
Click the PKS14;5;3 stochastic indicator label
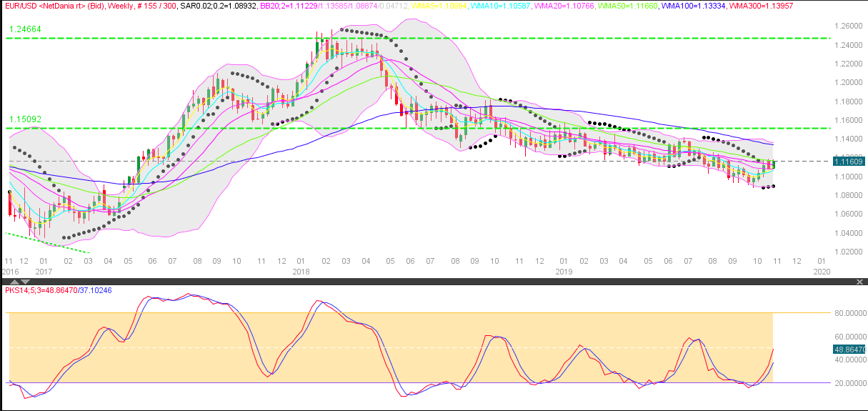point(51,290)
